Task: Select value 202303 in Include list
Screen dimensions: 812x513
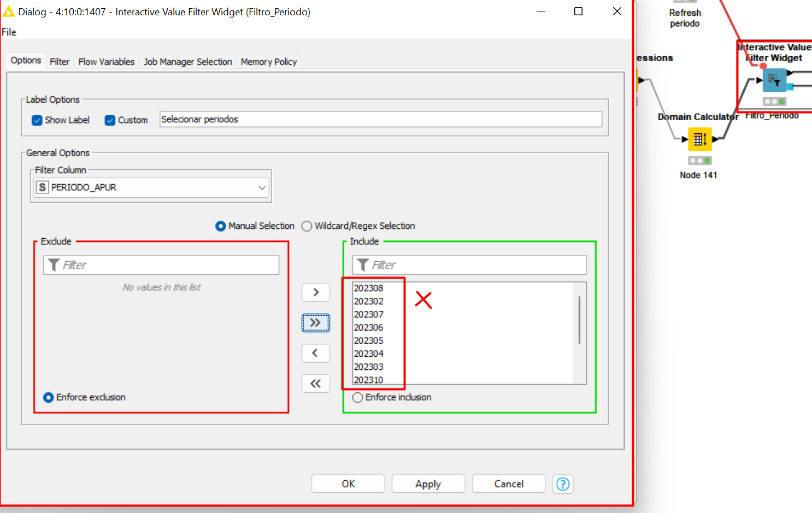Action: tap(369, 367)
